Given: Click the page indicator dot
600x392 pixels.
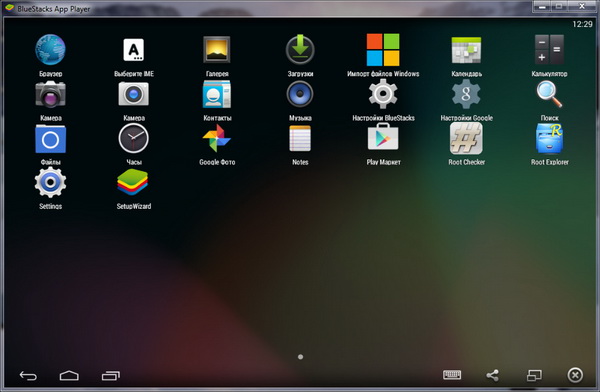Looking at the screenshot, I should pos(300,357).
